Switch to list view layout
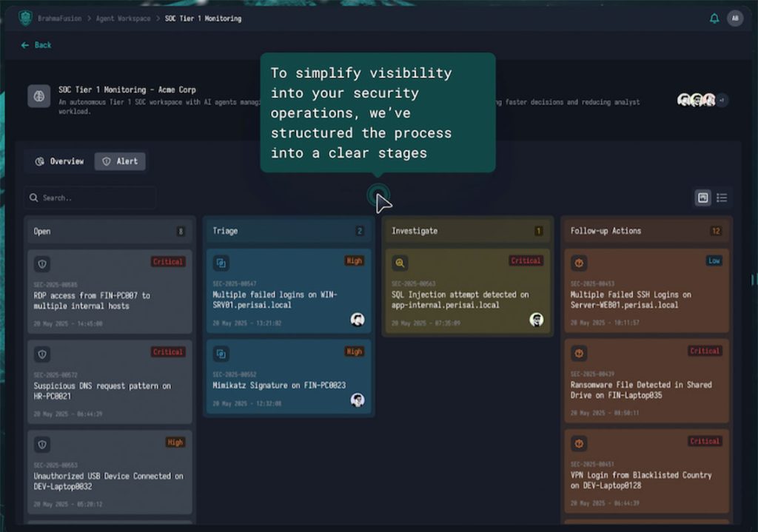This screenshot has height=532, width=758. [722, 198]
